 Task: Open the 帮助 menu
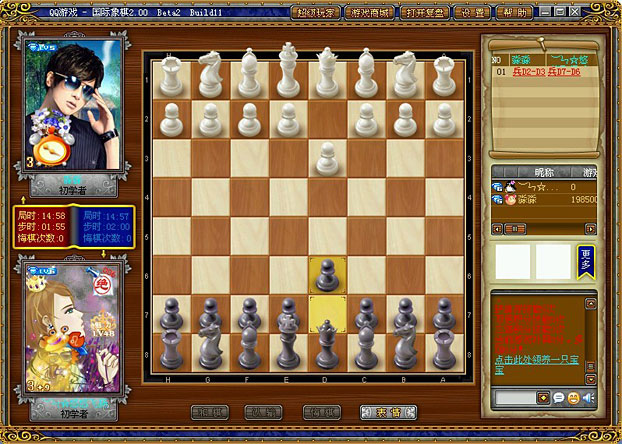[514, 13]
